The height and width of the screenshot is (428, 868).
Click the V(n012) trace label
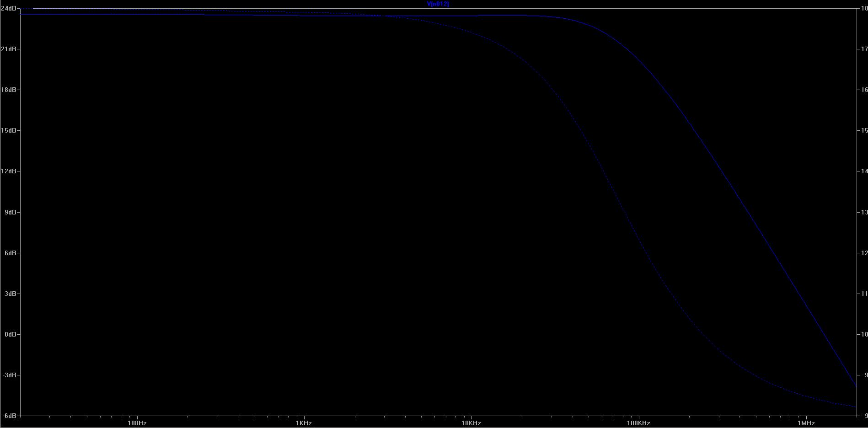[438, 4]
